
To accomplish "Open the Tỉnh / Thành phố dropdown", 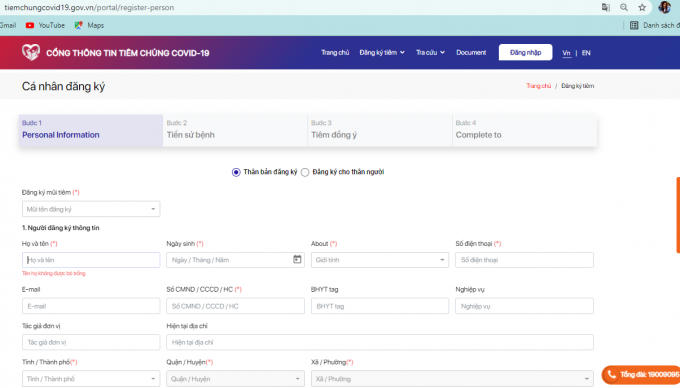I will pos(91,378).
